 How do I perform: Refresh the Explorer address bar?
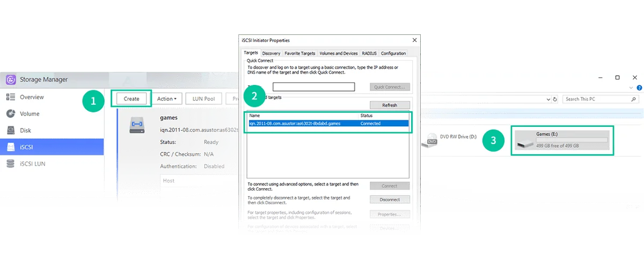coord(555,99)
